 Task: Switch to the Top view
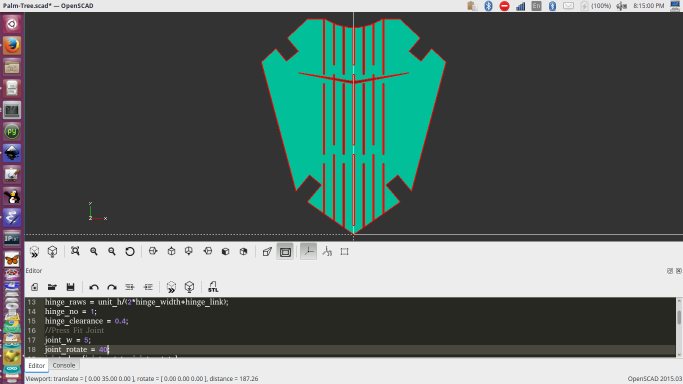[x=171, y=252]
